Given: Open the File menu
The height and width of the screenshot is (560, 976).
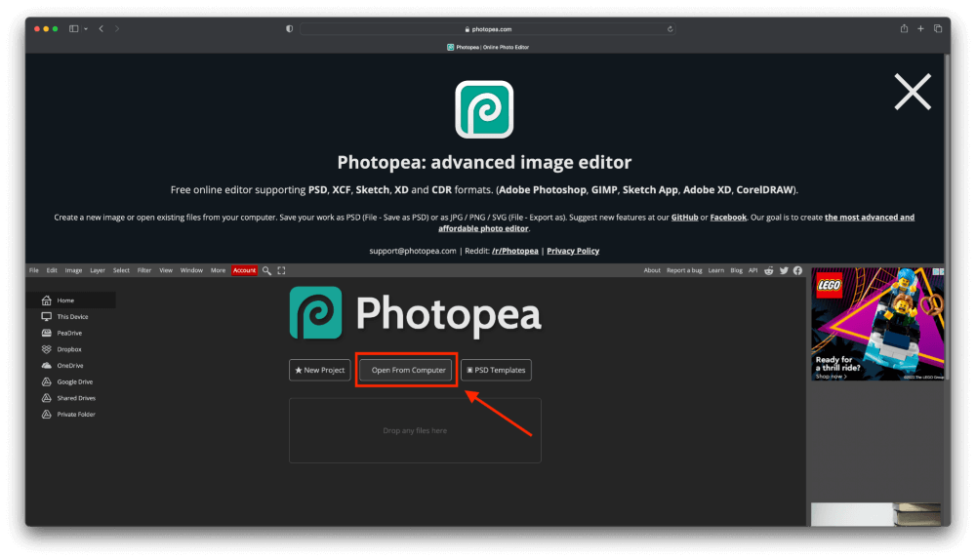Looking at the screenshot, I should point(33,270).
